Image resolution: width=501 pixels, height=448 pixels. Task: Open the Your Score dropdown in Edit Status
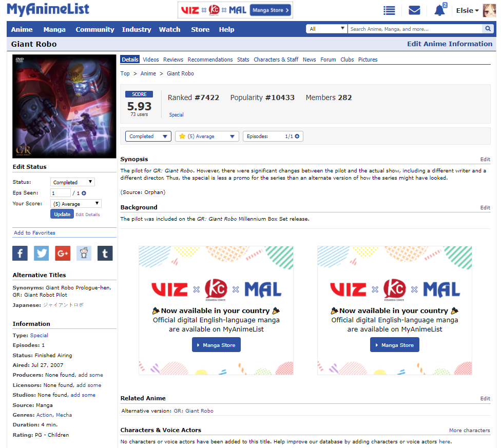coord(76,204)
